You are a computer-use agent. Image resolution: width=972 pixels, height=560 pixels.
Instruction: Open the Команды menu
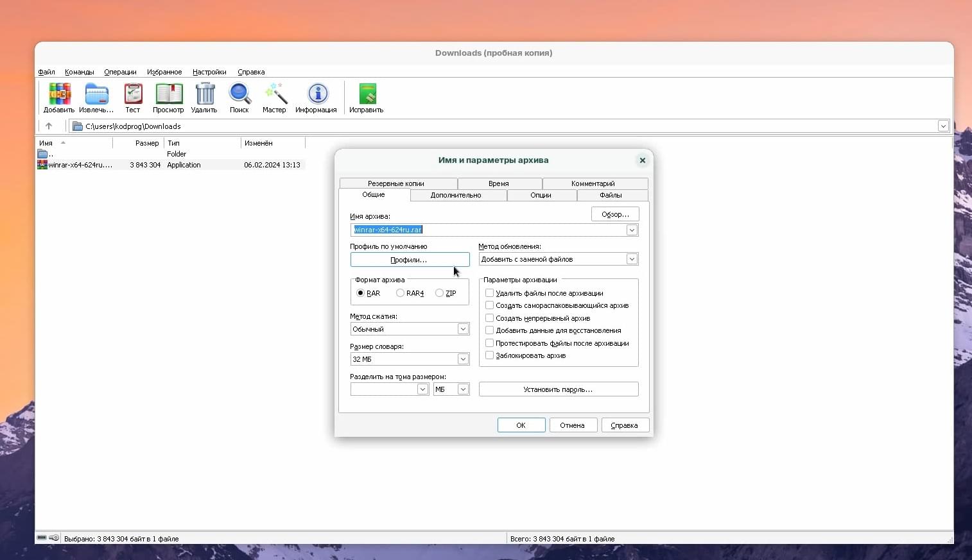(80, 72)
